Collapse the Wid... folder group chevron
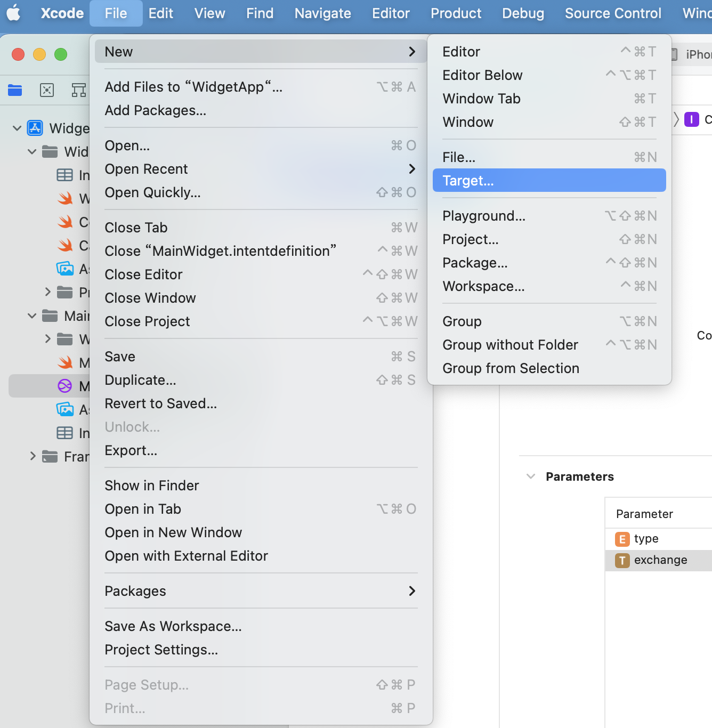The width and height of the screenshot is (712, 728). [x=32, y=151]
